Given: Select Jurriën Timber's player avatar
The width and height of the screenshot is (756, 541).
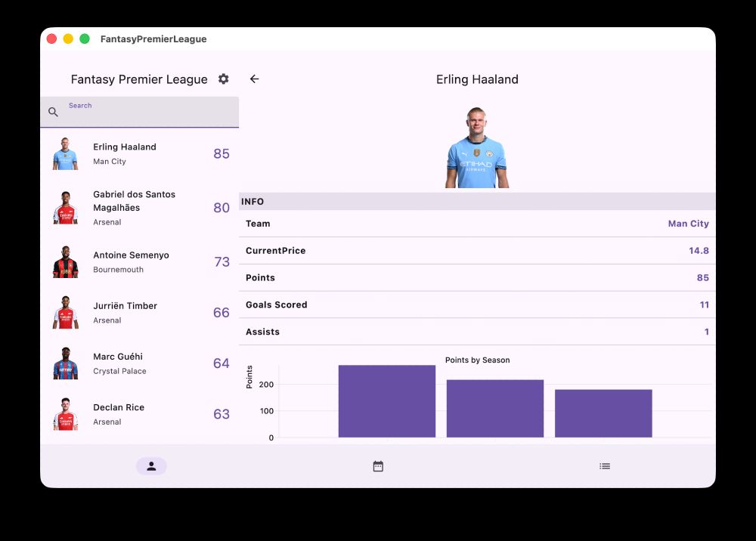Looking at the screenshot, I should tap(65, 313).
